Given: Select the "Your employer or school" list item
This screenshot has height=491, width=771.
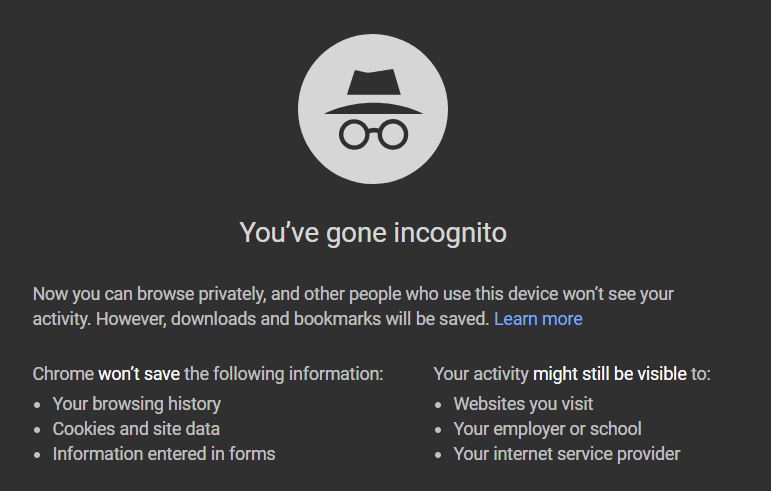Looking at the screenshot, I should [x=547, y=429].
